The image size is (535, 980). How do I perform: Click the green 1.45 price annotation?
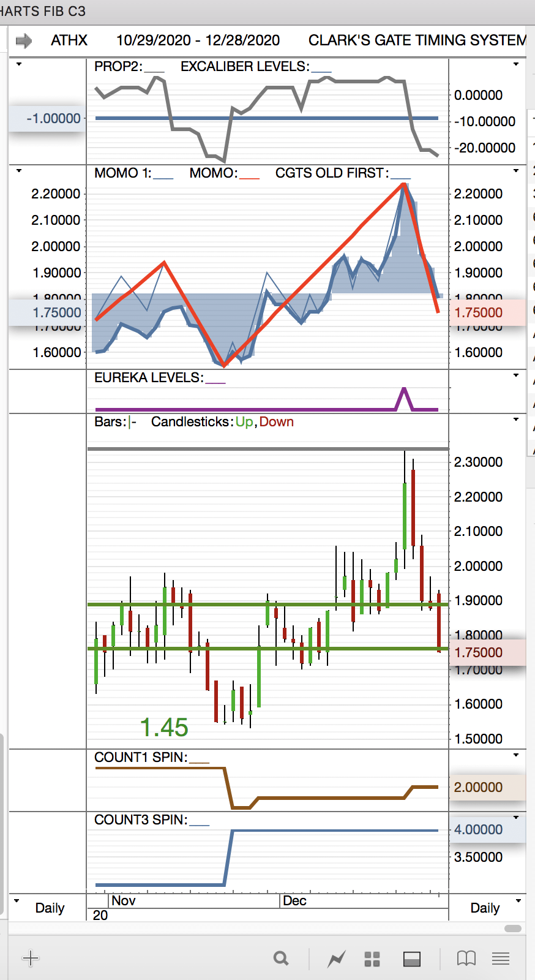pyautogui.click(x=164, y=728)
